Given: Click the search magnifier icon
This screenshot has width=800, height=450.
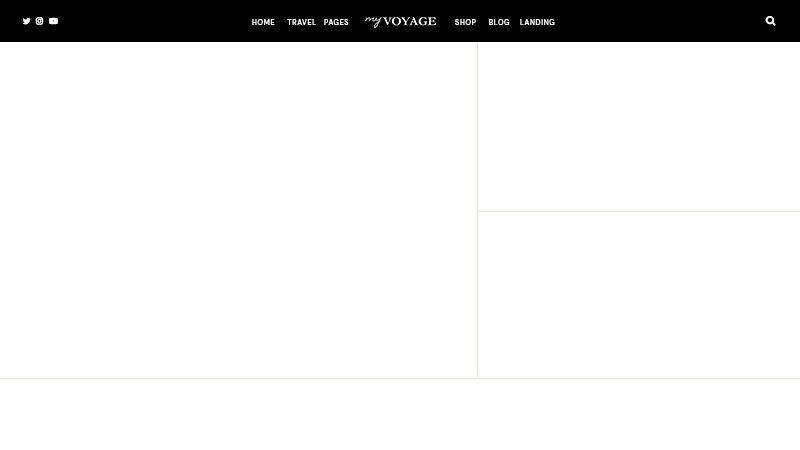Looking at the screenshot, I should (x=770, y=21).
